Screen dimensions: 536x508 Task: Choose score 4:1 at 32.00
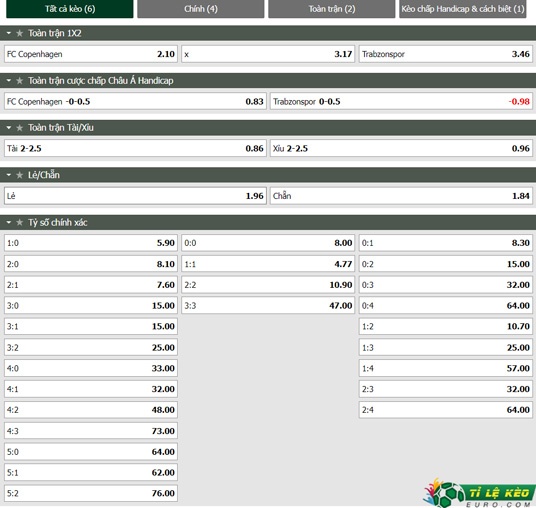pos(91,389)
